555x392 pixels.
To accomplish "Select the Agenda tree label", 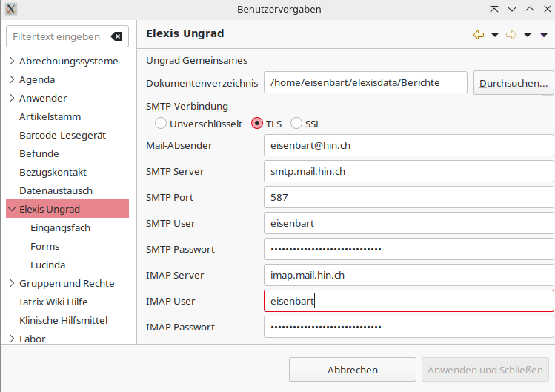I will tap(37, 79).
